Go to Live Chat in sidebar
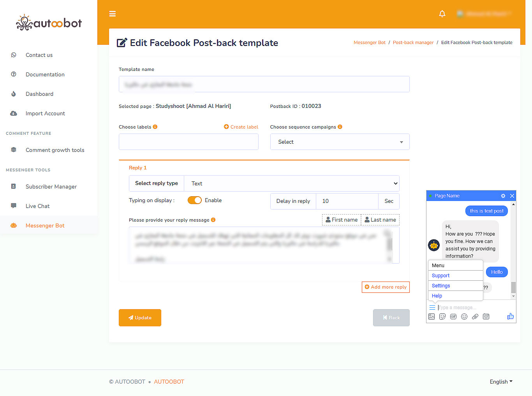532x396 pixels. coord(37,206)
